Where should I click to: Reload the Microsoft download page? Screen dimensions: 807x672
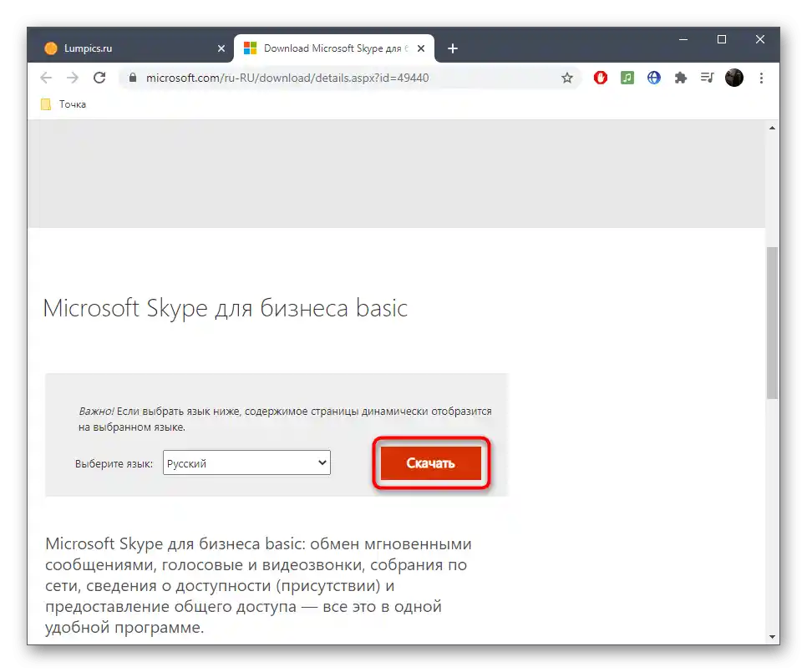coord(99,78)
